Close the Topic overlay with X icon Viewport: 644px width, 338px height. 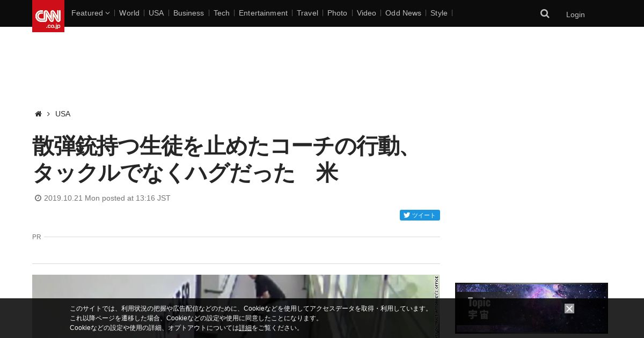[x=569, y=308]
